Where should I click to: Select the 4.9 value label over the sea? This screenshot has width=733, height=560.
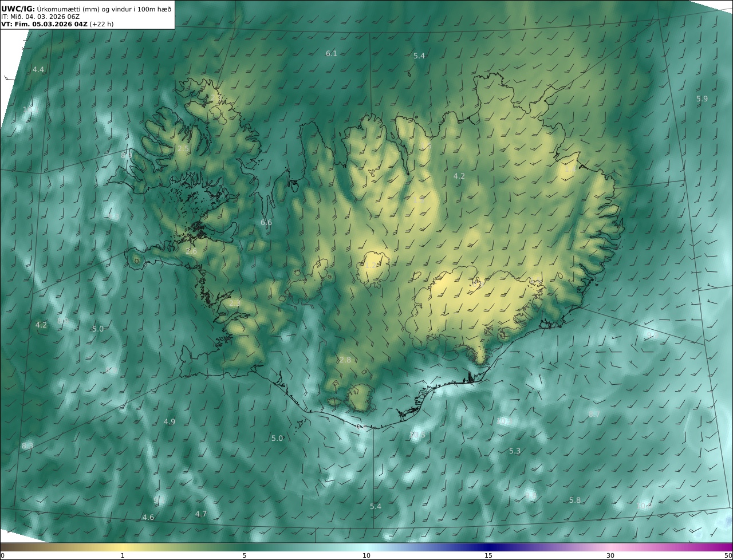point(170,422)
